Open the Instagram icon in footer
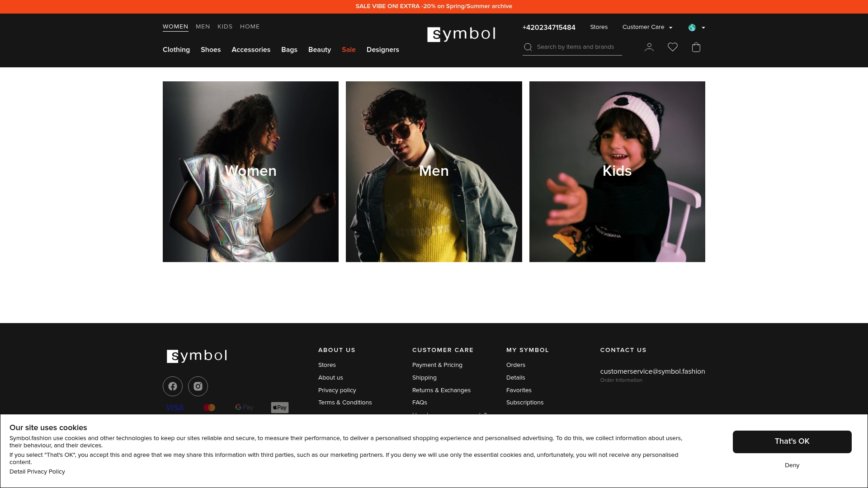This screenshot has width=868, height=488. 198,386
